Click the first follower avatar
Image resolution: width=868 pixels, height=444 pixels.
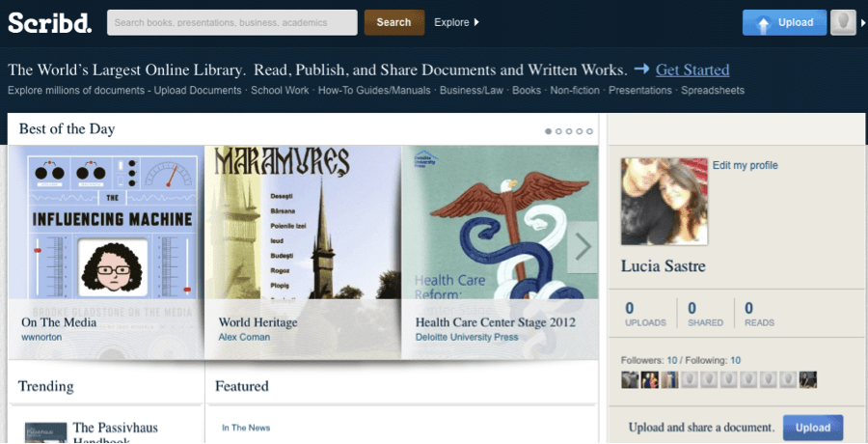pos(630,379)
